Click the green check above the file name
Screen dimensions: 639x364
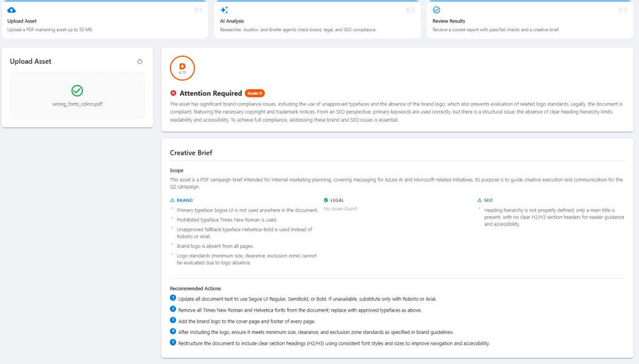(77, 91)
